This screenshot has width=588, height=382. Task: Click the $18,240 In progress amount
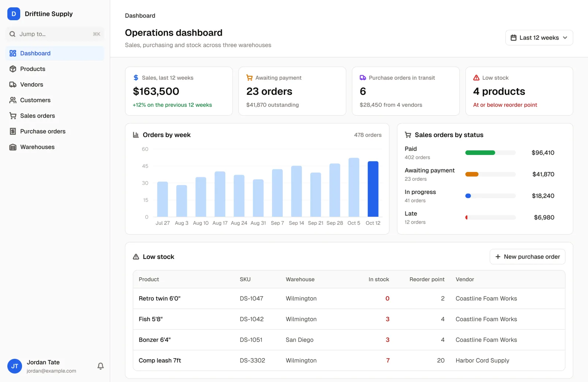[543, 196]
